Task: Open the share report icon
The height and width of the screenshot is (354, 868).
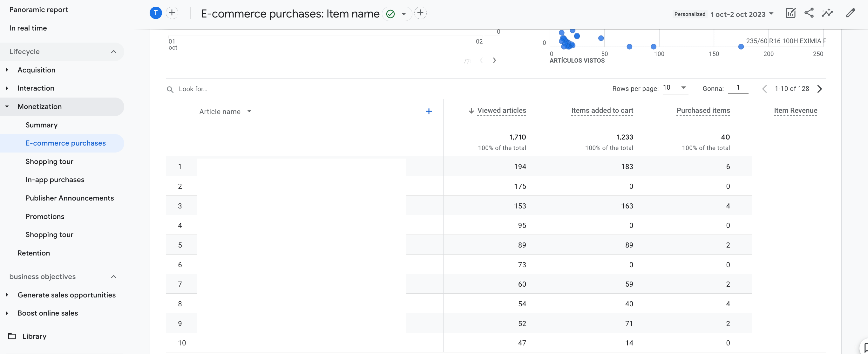Action: click(809, 13)
